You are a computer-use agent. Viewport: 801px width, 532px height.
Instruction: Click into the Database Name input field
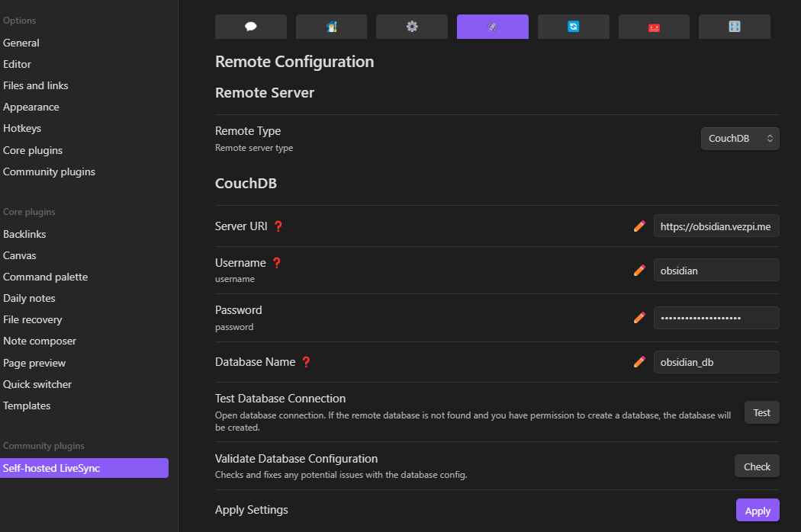click(716, 362)
